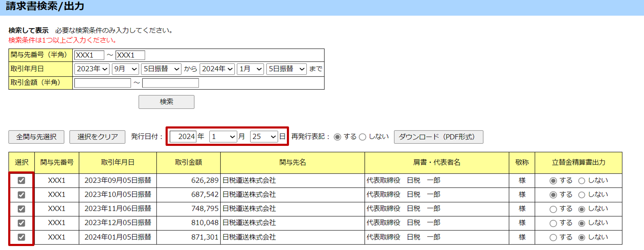
Task: Open the 発行日付 day dropdown showing 25
Action: click(264, 137)
